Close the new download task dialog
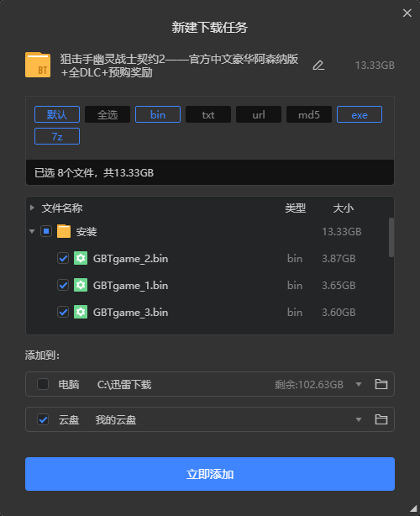The height and width of the screenshot is (516, 420). coord(407,13)
